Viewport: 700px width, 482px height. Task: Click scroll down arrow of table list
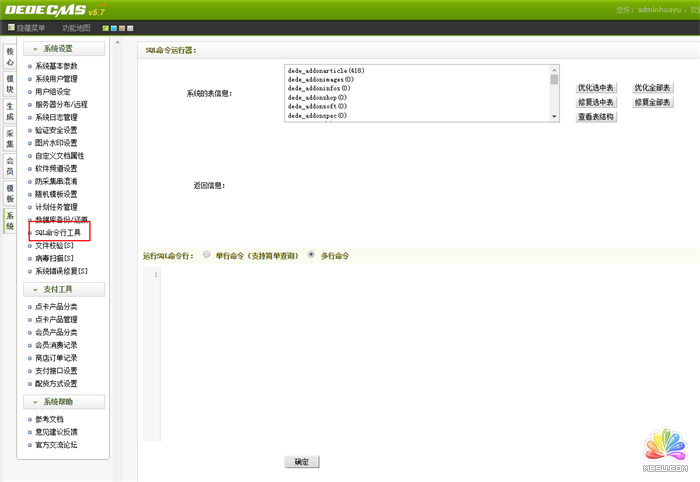point(553,116)
